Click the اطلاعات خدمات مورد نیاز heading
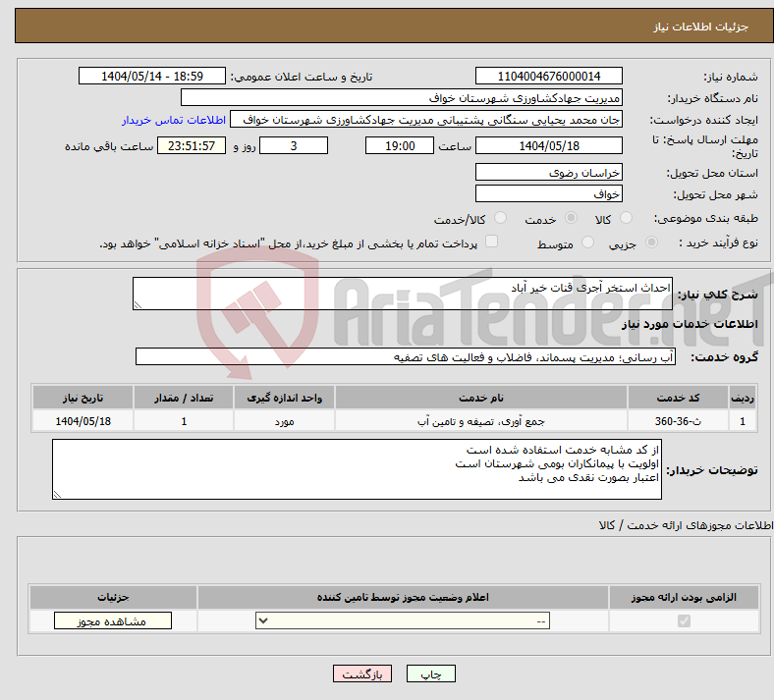Image resolution: width=774 pixels, height=700 pixels. tap(690, 324)
